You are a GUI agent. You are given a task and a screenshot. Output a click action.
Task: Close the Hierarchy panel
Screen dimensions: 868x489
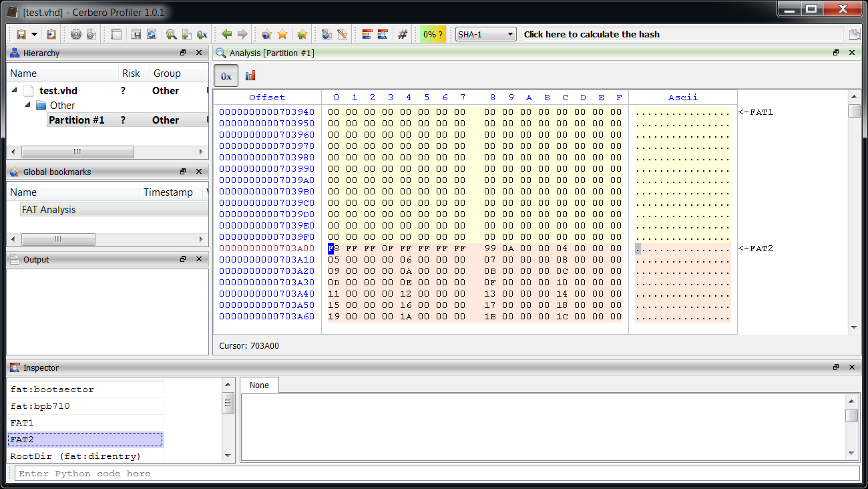tap(198, 53)
